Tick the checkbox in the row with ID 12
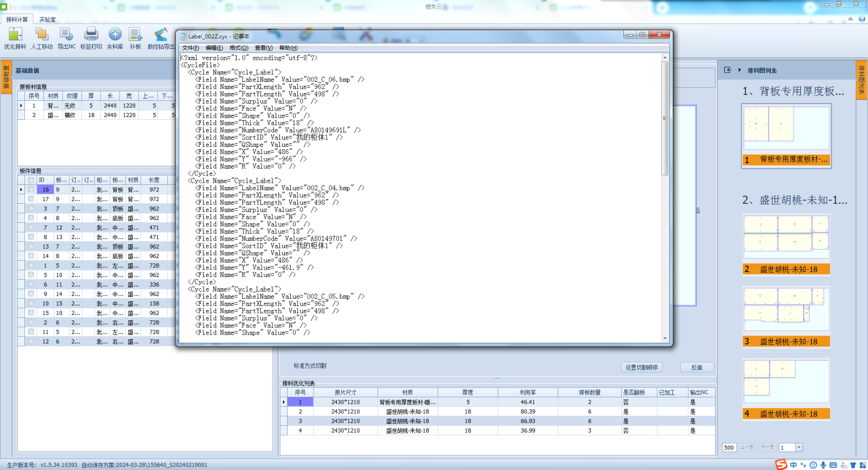This screenshot has height=470, width=868. coord(31,342)
